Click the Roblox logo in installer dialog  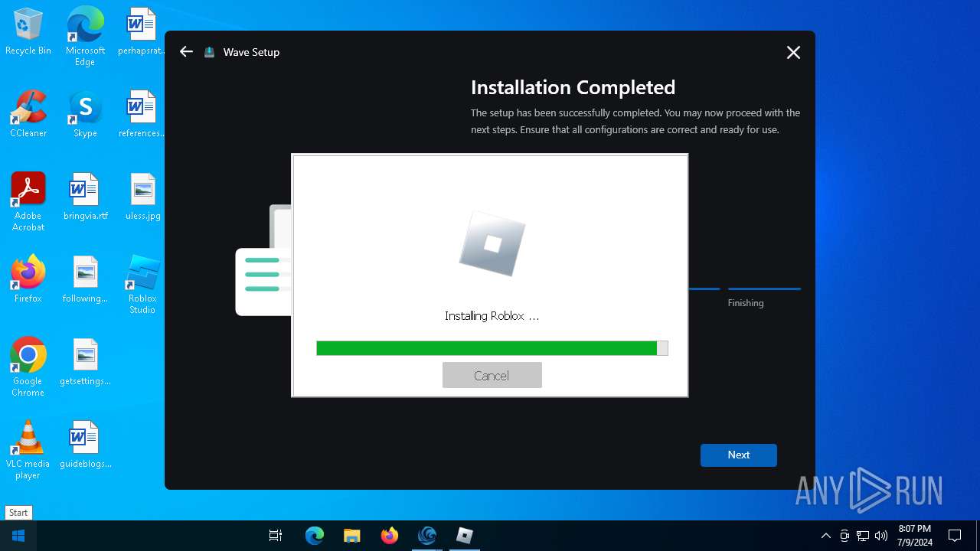pos(492,243)
